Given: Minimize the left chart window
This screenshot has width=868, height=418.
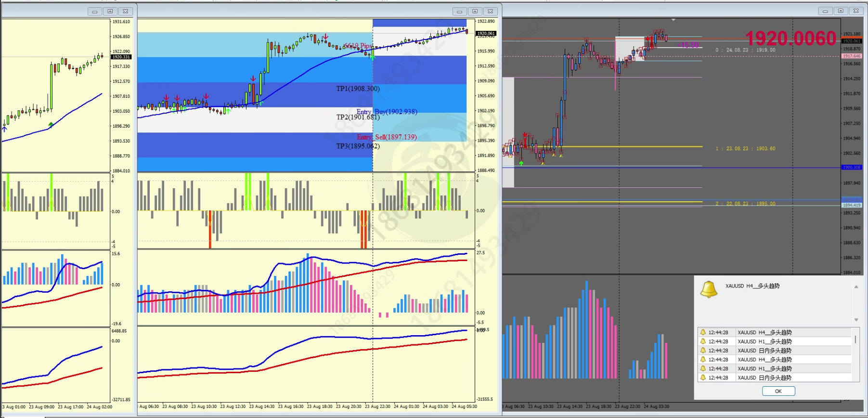Looking at the screenshot, I should coord(95,11).
